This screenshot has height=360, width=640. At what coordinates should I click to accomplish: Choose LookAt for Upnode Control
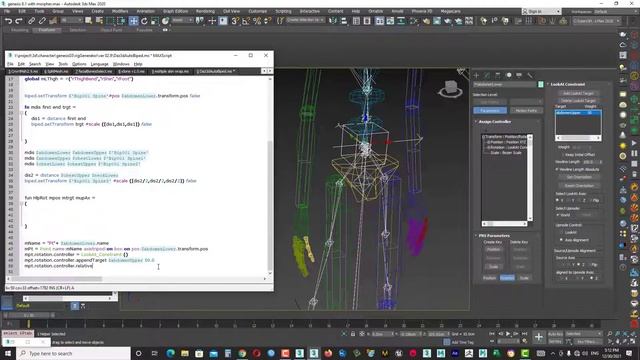pos(562,232)
